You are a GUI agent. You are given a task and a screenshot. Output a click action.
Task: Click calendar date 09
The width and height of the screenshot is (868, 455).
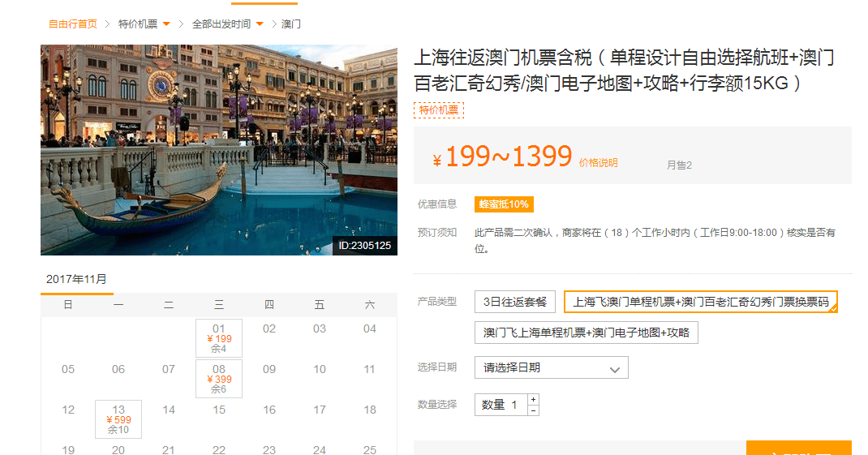[269, 369]
